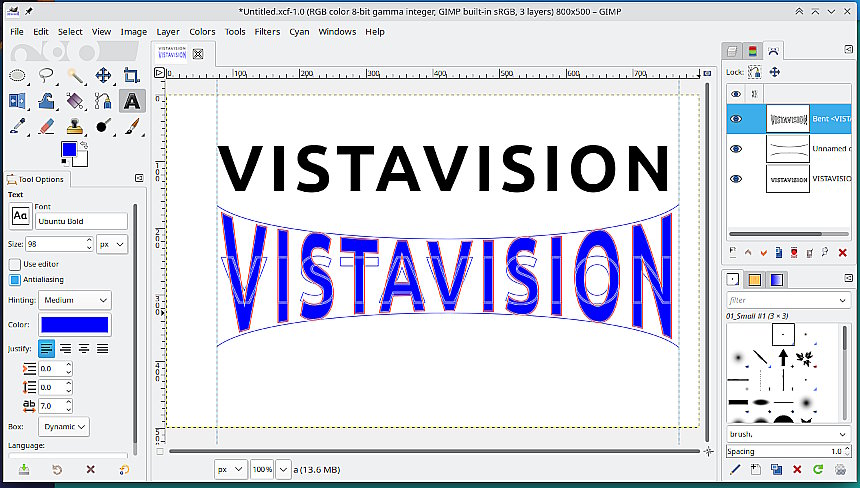Viewport: 860px width, 488px height.
Task: Refresh the brushes list
Action: pos(818,469)
